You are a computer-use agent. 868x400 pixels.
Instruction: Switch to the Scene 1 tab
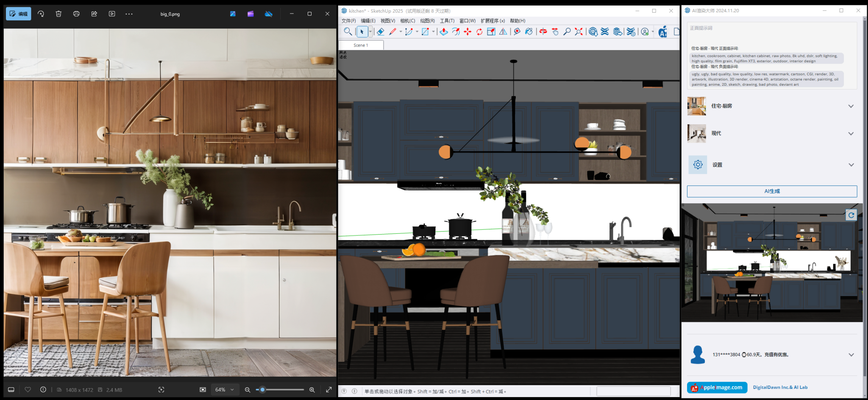pos(362,45)
